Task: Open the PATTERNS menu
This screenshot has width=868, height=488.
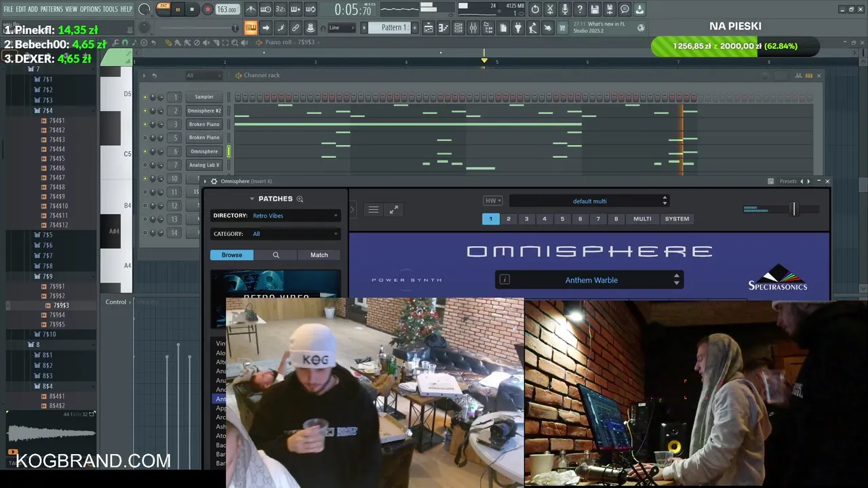Action: point(52,9)
